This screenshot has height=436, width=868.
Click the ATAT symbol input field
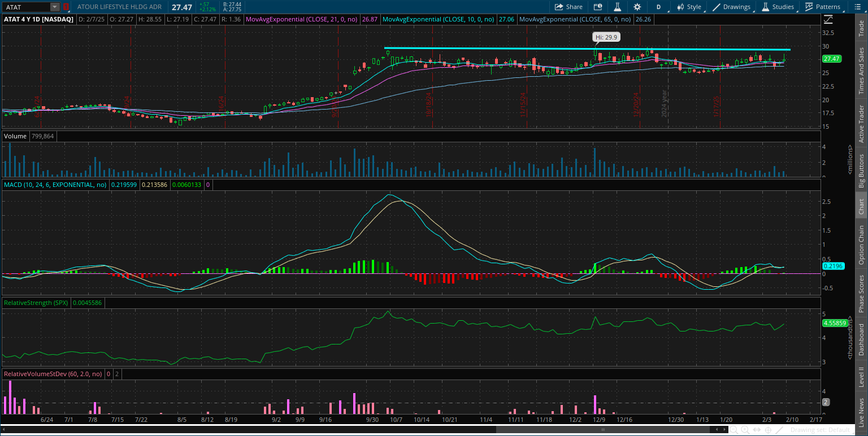pos(26,7)
